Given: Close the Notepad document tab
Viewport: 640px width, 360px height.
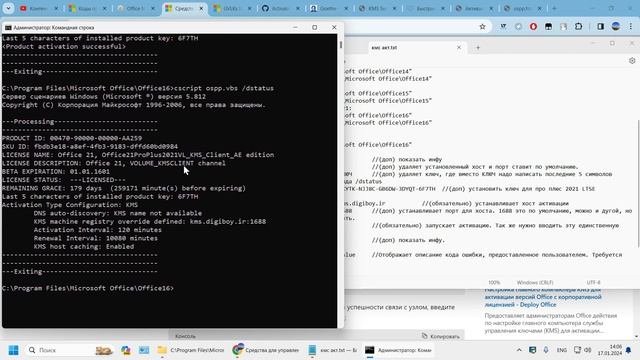Looking at the screenshot, I should [459, 48].
